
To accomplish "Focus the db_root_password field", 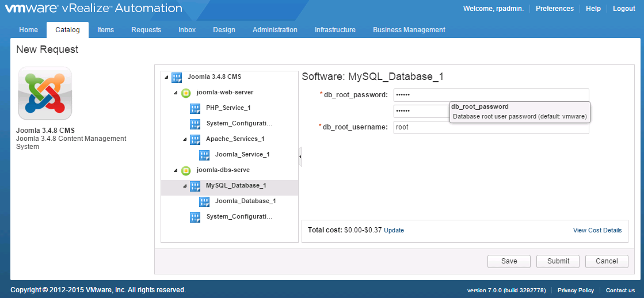I will (491, 95).
